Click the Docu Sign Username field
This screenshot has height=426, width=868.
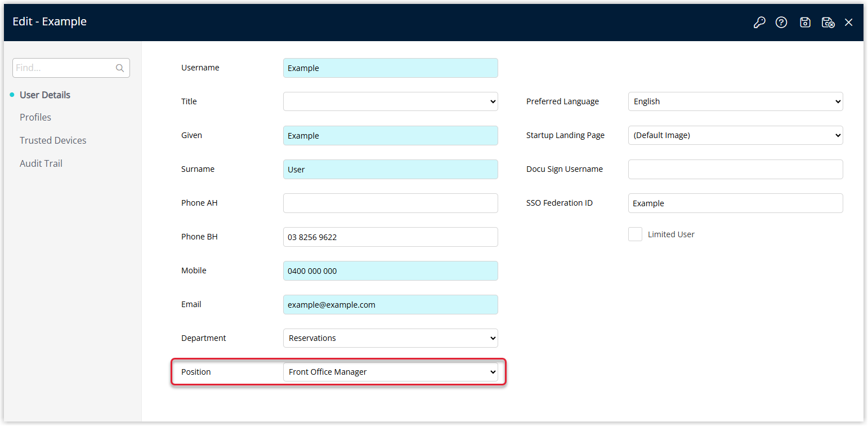pyautogui.click(x=736, y=169)
